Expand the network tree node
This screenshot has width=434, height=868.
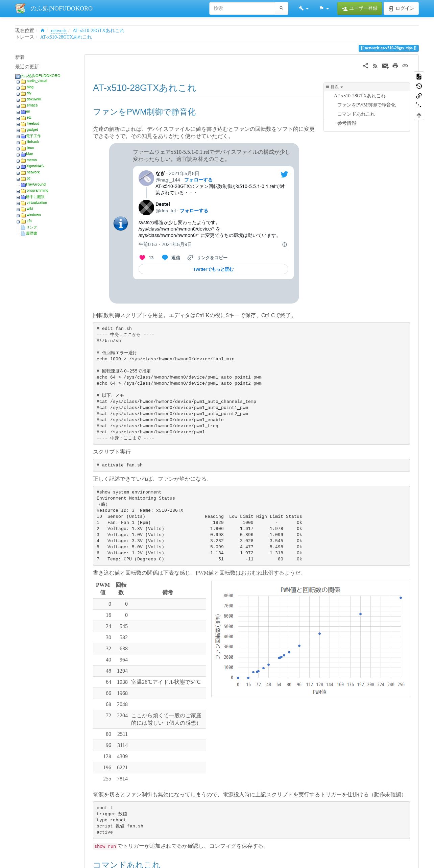pos(18,173)
